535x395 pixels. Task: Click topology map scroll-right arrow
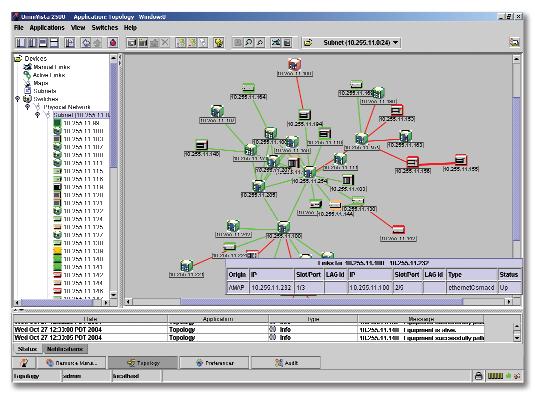point(509,301)
